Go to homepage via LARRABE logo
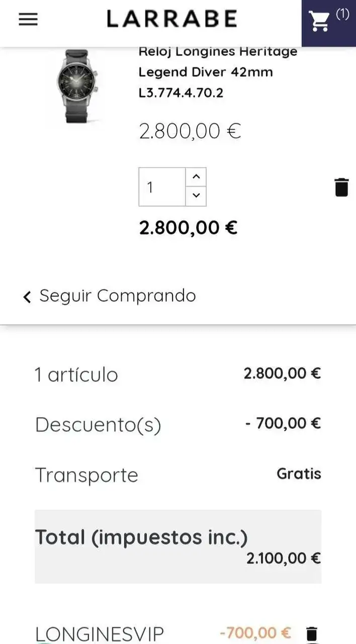The image size is (356, 644). (x=171, y=19)
